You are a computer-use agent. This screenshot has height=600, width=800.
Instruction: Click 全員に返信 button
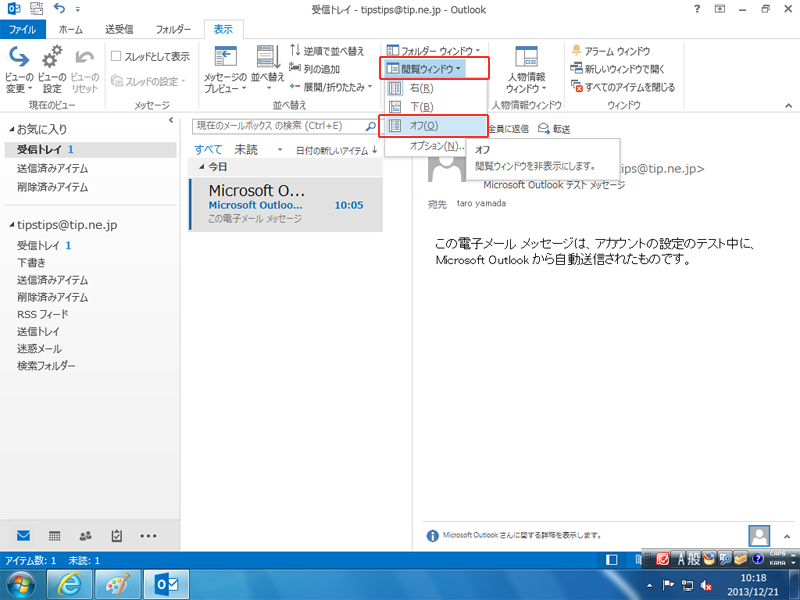(x=508, y=129)
